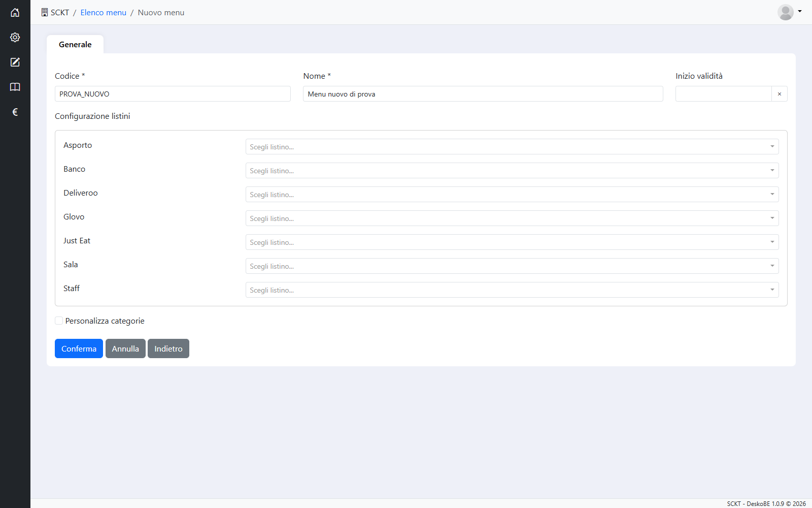Open the Asporto listino dropdown
This screenshot has width=812, height=508.
(512, 147)
